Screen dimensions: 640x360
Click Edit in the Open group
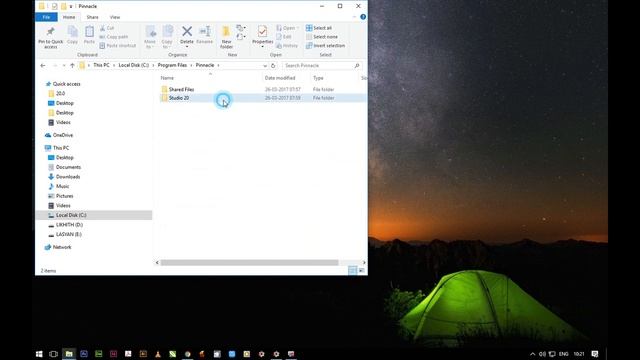point(284,37)
